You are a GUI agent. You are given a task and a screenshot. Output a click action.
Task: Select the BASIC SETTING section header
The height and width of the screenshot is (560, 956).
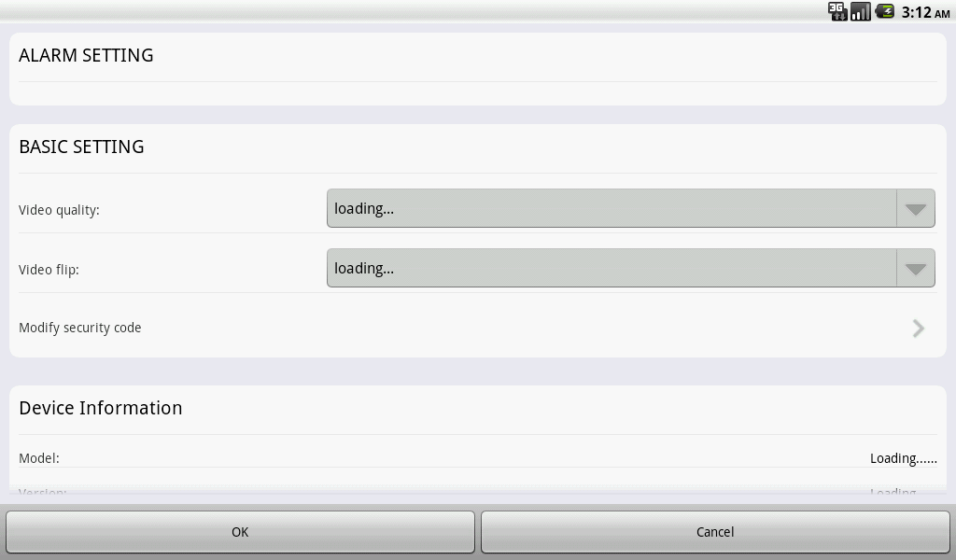[x=82, y=147]
